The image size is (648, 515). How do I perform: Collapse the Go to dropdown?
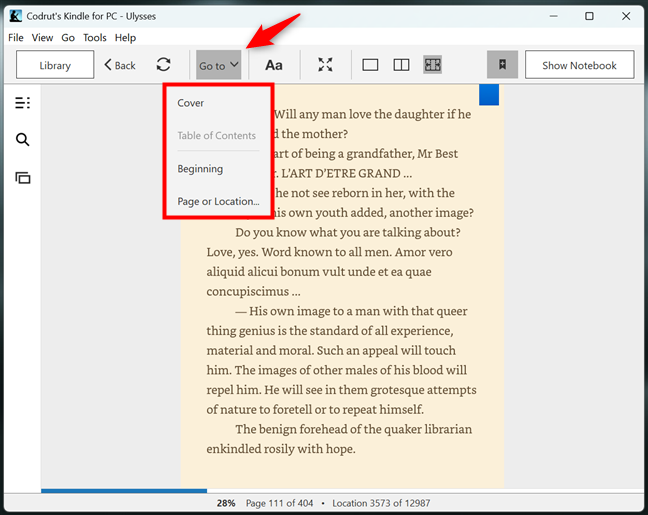tap(218, 65)
